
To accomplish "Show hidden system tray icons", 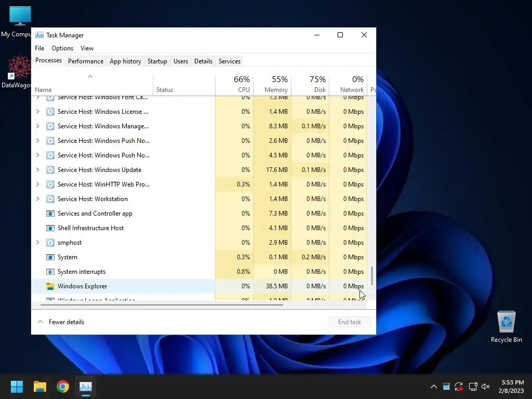I will (x=434, y=387).
